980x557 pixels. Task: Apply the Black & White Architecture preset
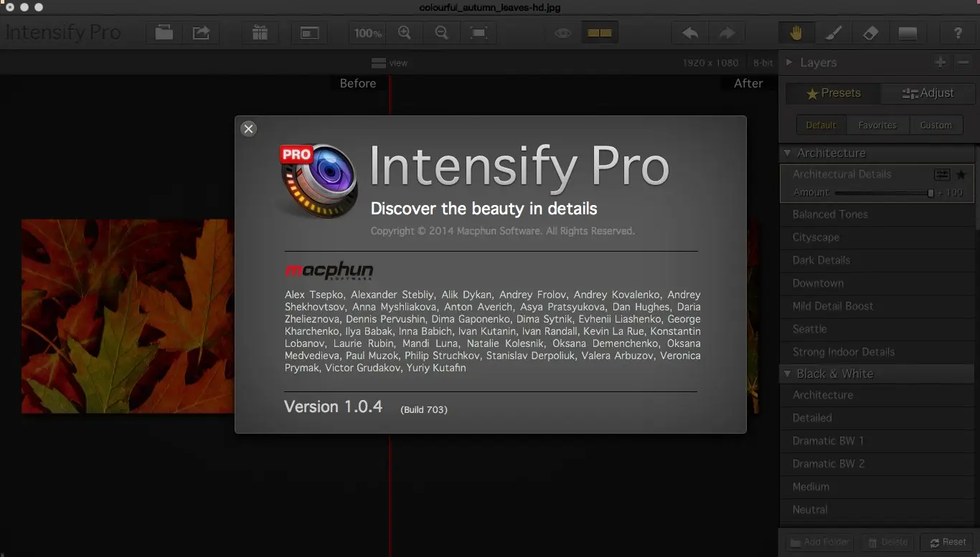[877, 395]
